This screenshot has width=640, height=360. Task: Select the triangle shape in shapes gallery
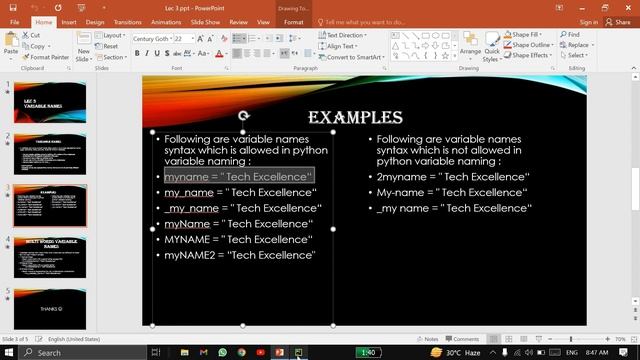[396, 46]
